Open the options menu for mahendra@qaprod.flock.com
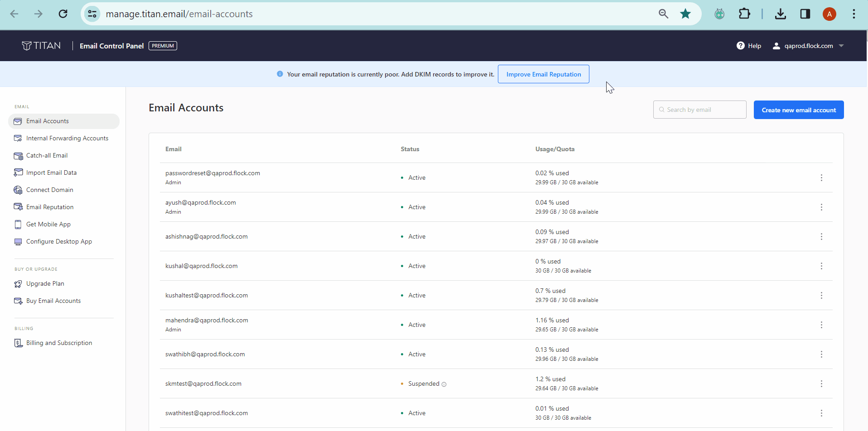The height and width of the screenshot is (431, 868). pyautogui.click(x=822, y=325)
